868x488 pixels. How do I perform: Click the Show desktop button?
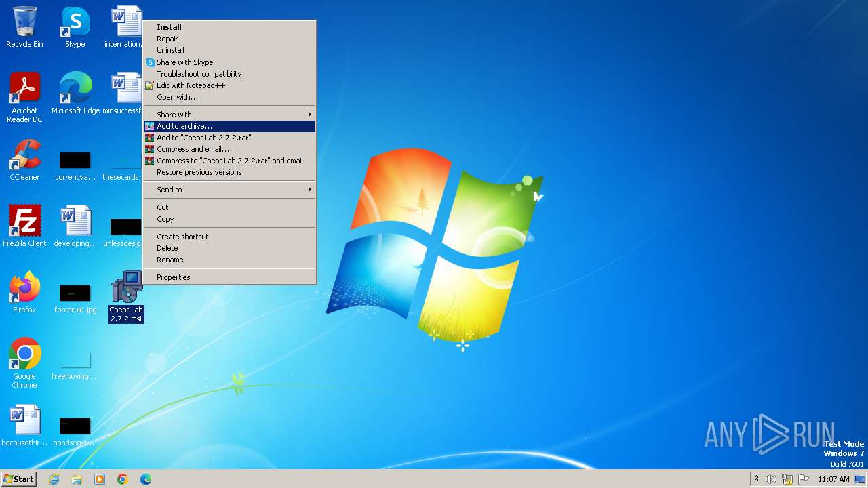click(861, 479)
